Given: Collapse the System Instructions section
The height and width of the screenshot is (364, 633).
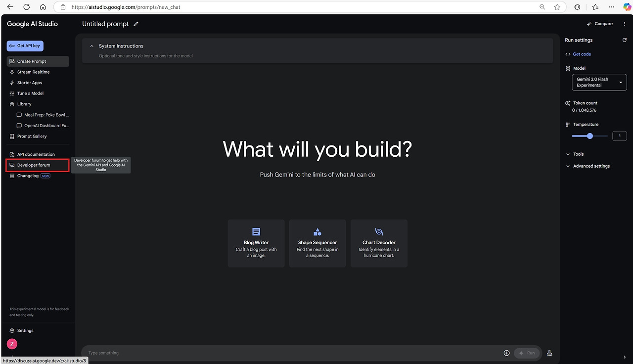Looking at the screenshot, I should click(92, 46).
